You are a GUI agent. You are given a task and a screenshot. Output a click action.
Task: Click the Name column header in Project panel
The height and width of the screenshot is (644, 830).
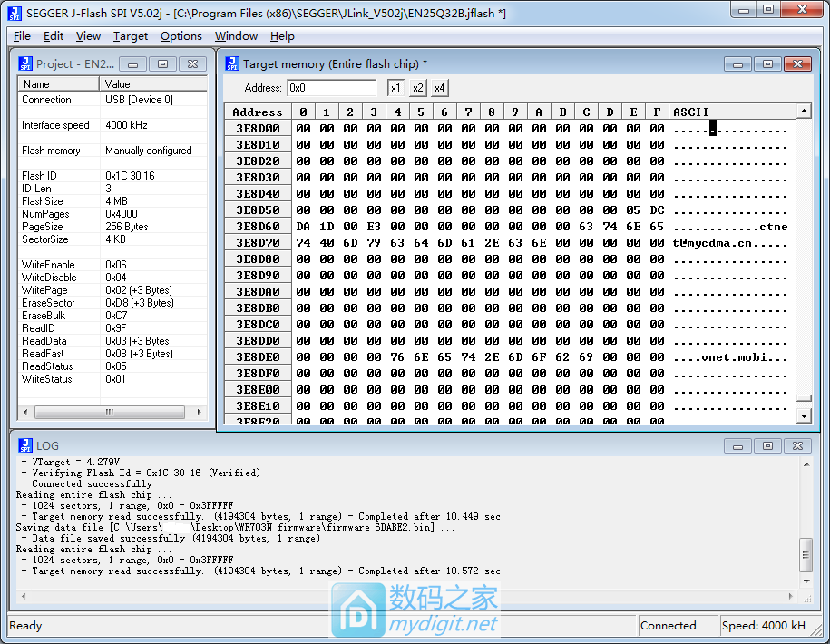point(59,84)
